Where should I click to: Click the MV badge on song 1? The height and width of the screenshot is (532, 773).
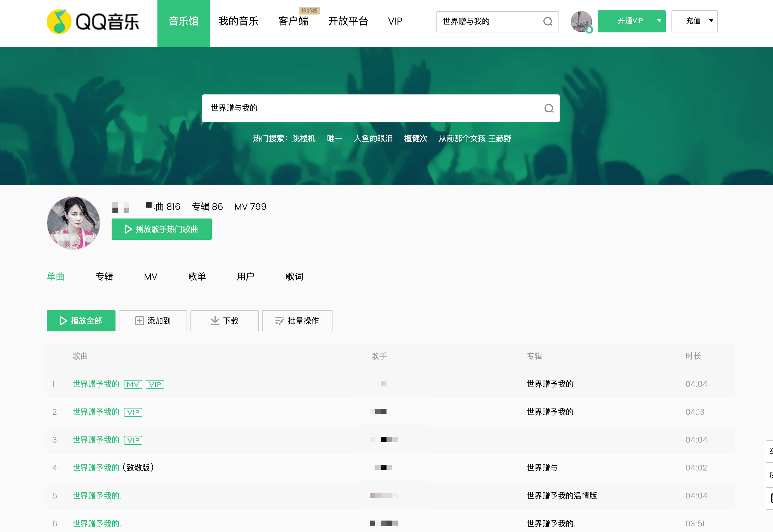click(133, 384)
